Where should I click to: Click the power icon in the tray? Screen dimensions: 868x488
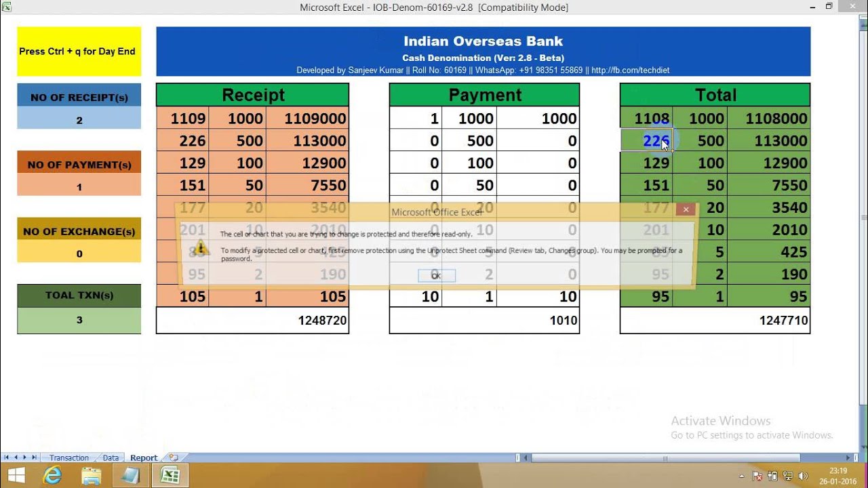point(773,476)
